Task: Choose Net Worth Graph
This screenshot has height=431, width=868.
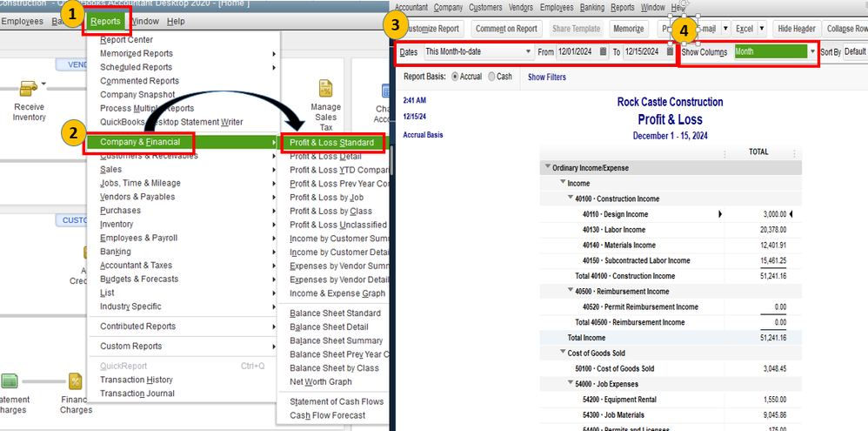Action: [321, 382]
